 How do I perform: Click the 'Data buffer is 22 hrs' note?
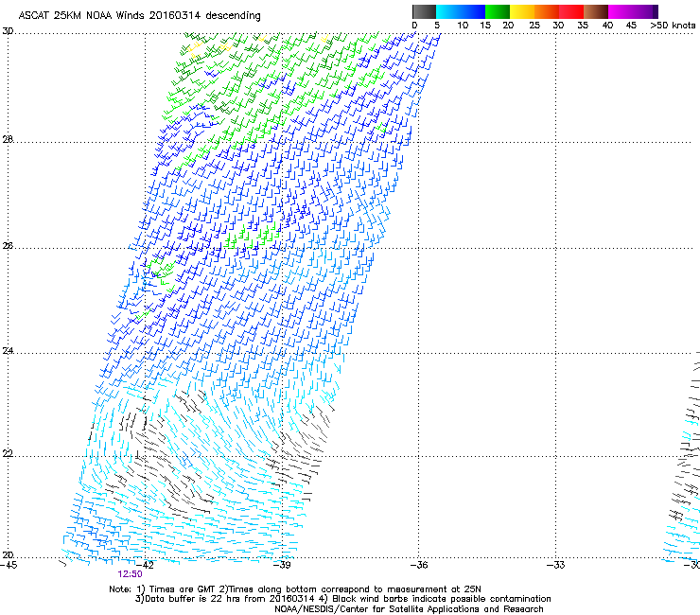click(x=342, y=599)
